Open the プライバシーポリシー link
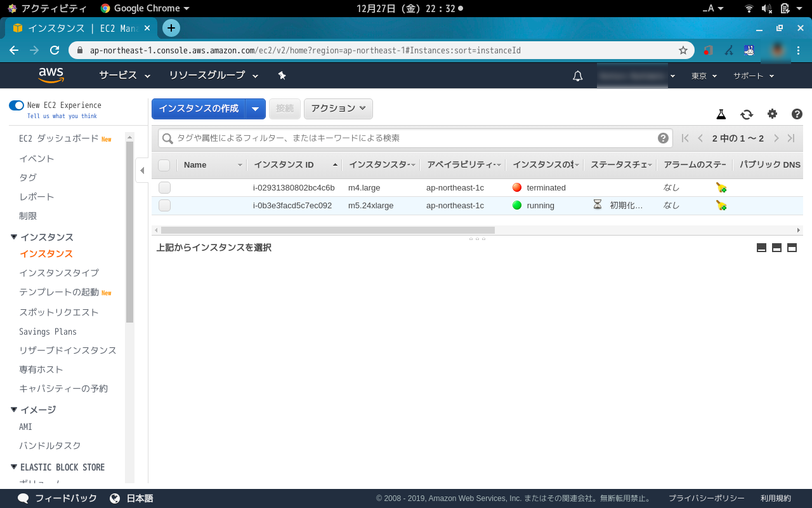The width and height of the screenshot is (812, 508). (x=707, y=498)
